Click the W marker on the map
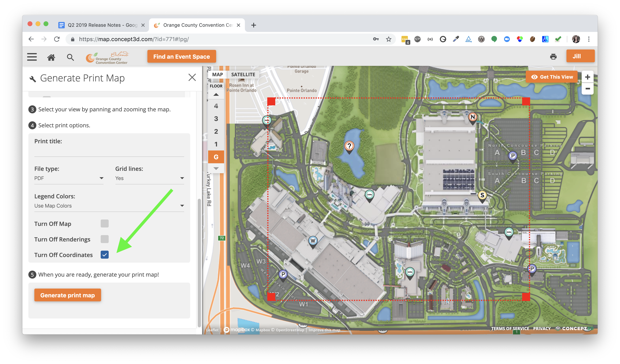Screen dimensions: 620x364 (x=313, y=242)
